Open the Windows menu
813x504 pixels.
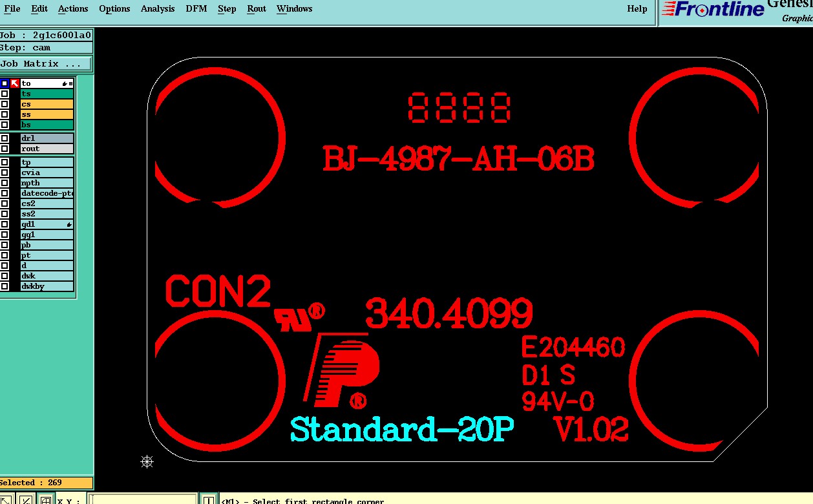coord(294,8)
